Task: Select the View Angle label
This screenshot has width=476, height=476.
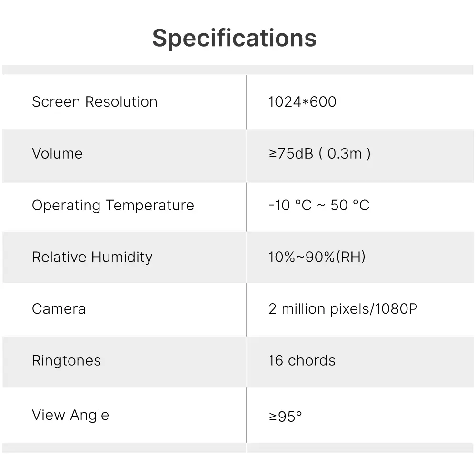Action: pyautogui.click(x=70, y=415)
